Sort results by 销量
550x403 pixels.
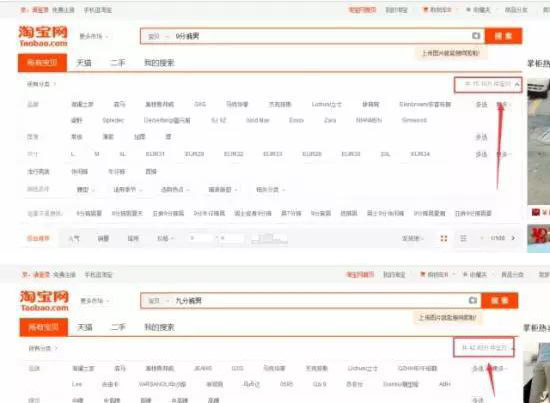[103, 239]
